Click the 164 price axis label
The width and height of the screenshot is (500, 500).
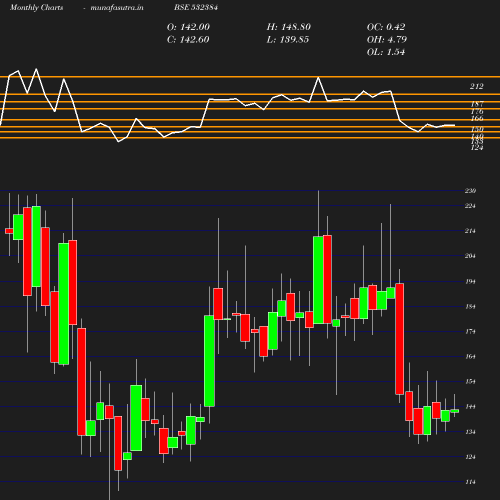tap(470, 356)
